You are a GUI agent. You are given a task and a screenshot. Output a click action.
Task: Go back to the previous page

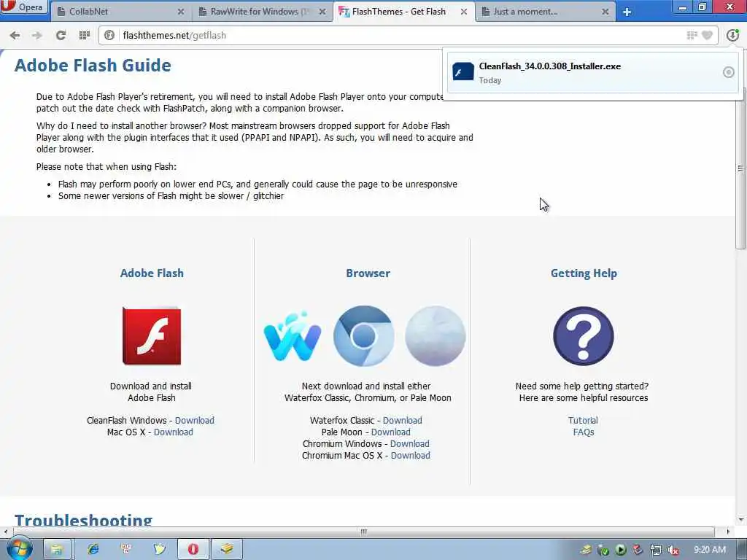15,35
